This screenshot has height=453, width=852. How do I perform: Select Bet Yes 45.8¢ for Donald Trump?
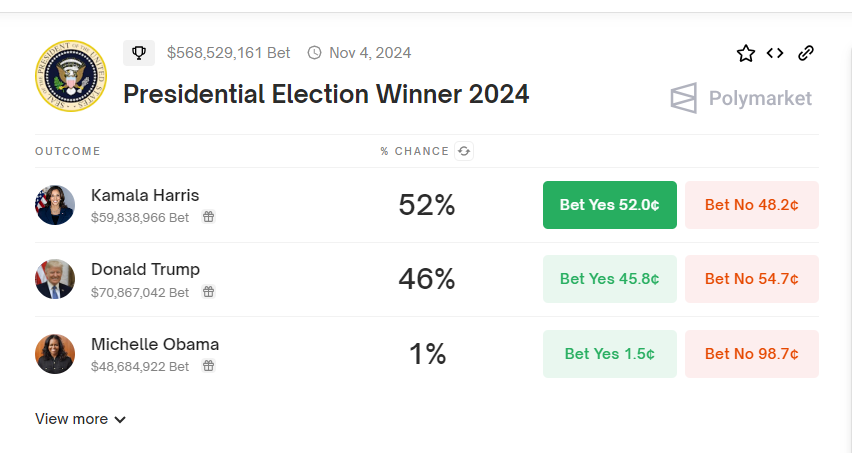(609, 279)
